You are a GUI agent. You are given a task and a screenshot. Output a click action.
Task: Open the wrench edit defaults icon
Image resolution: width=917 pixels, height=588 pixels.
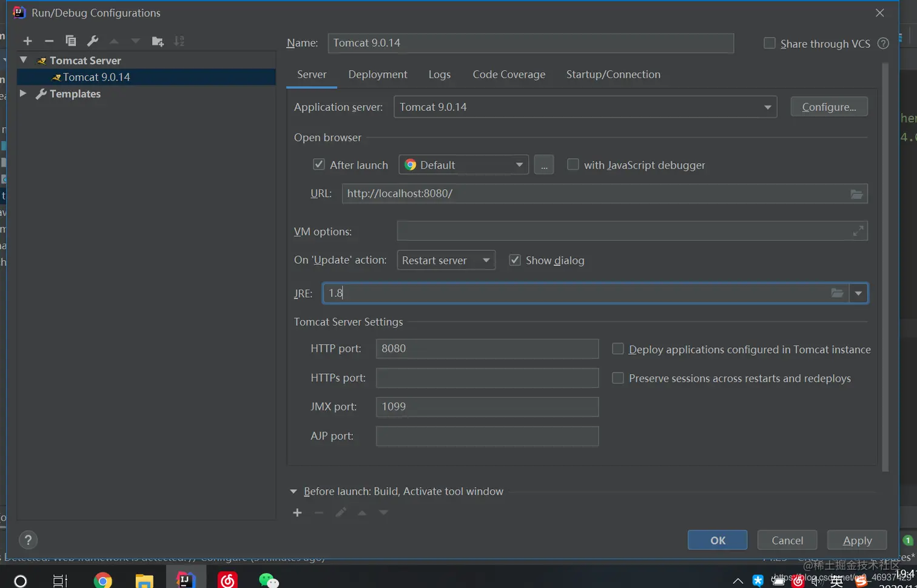(93, 41)
